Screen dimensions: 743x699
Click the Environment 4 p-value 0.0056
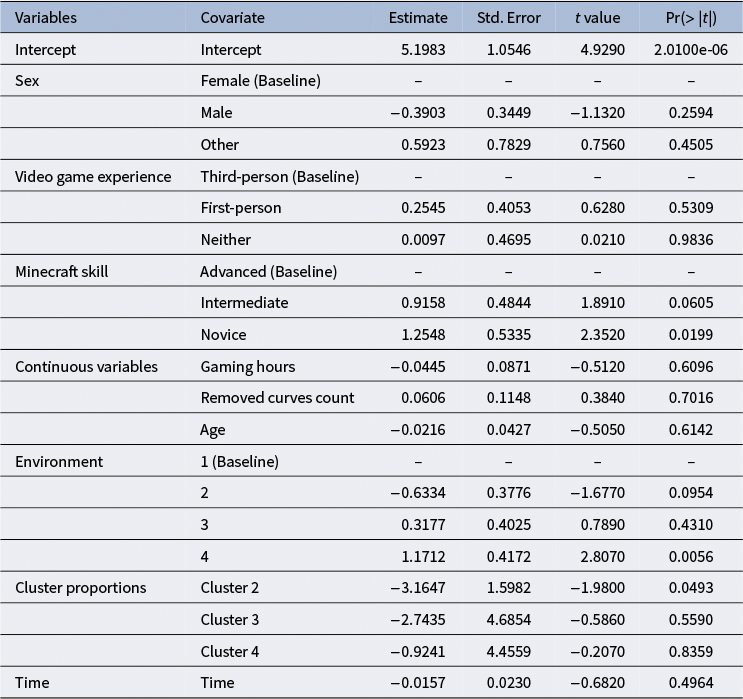(691, 556)
